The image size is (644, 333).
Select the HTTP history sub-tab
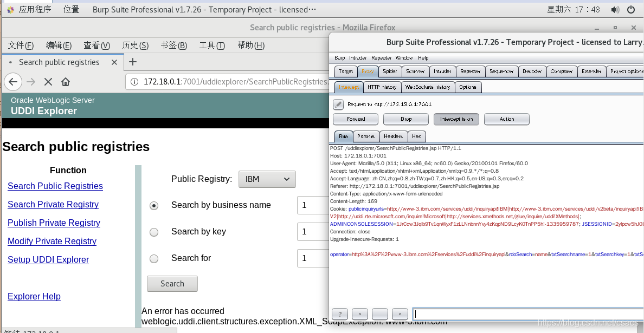pyautogui.click(x=382, y=87)
